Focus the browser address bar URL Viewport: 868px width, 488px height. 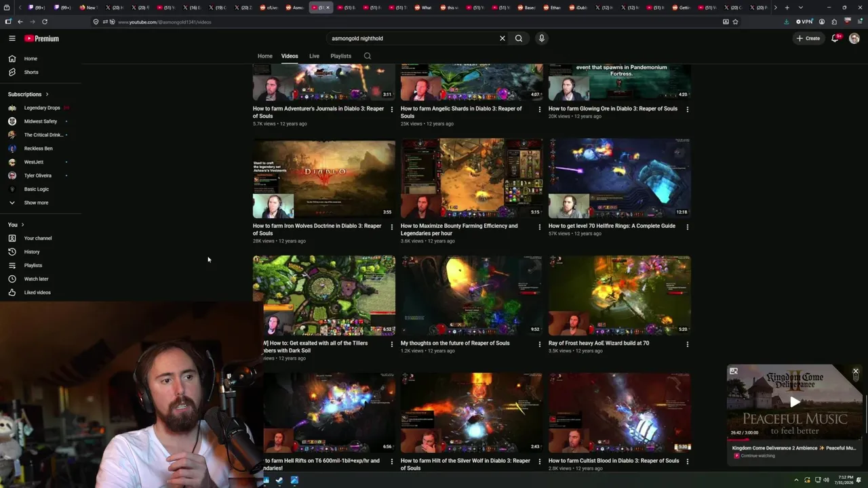pyautogui.click(x=165, y=22)
